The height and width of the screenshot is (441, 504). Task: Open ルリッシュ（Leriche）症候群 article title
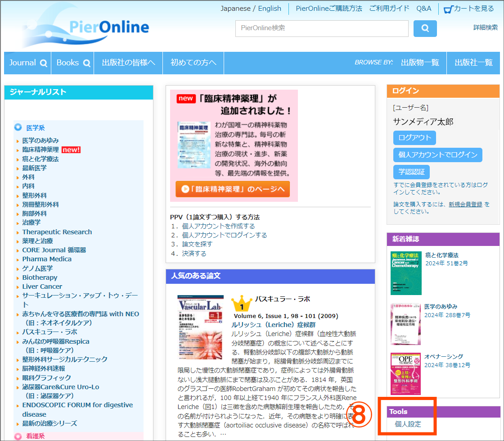pyautogui.click(x=273, y=325)
